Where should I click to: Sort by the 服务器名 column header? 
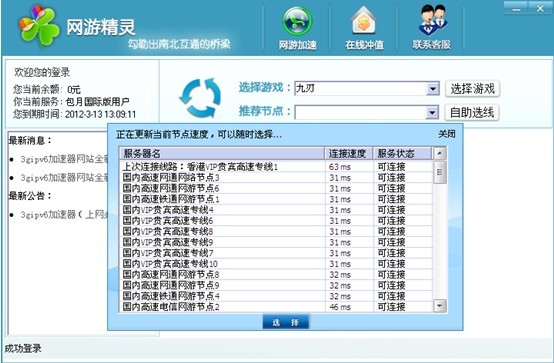click(x=222, y=153)
